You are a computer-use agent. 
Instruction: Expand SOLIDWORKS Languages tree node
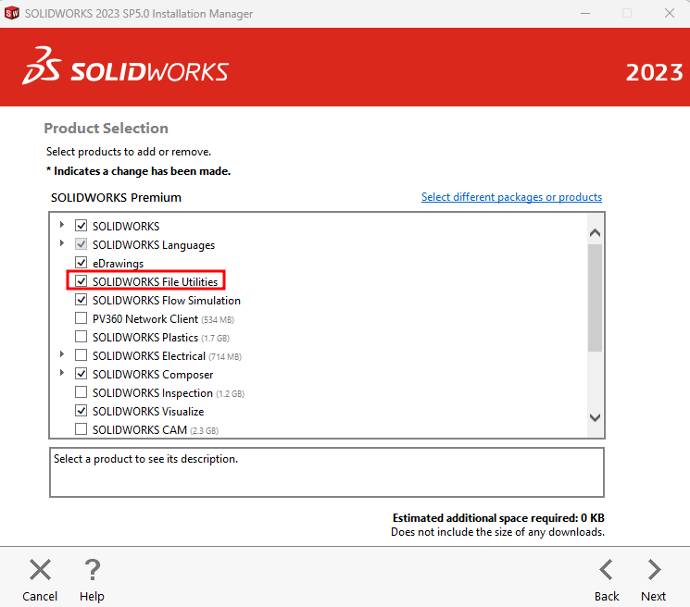[x=62, y=244]
